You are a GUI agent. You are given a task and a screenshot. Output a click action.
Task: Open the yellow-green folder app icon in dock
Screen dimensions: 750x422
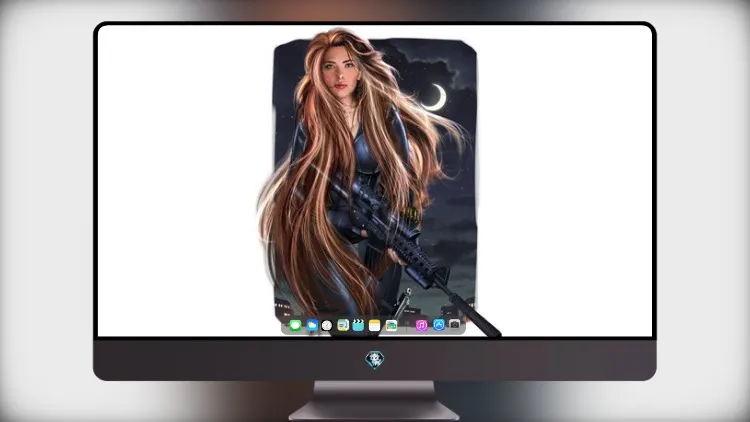[x=391, y=326]
